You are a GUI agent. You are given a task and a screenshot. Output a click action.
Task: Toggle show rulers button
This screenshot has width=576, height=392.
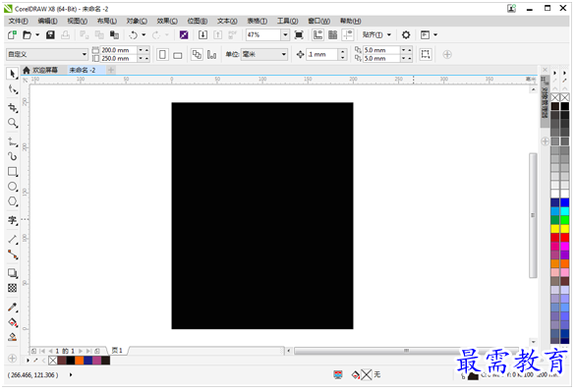pos(317,34)
